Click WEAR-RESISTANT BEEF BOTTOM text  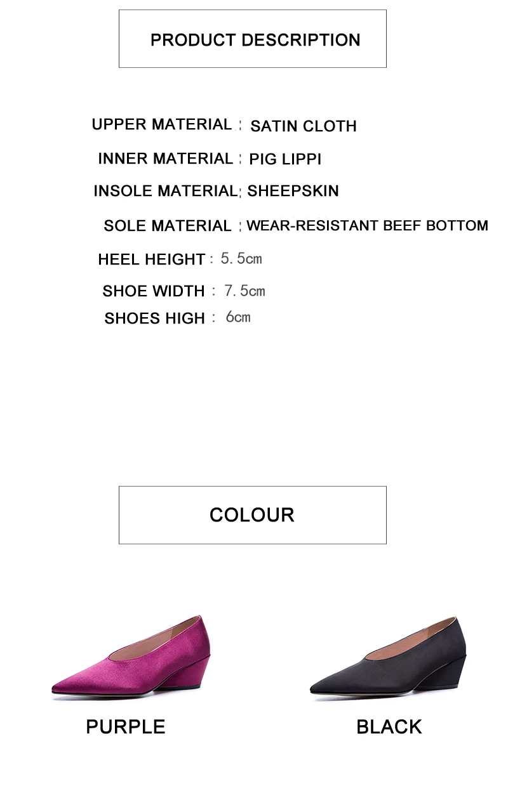pos(368,226)
